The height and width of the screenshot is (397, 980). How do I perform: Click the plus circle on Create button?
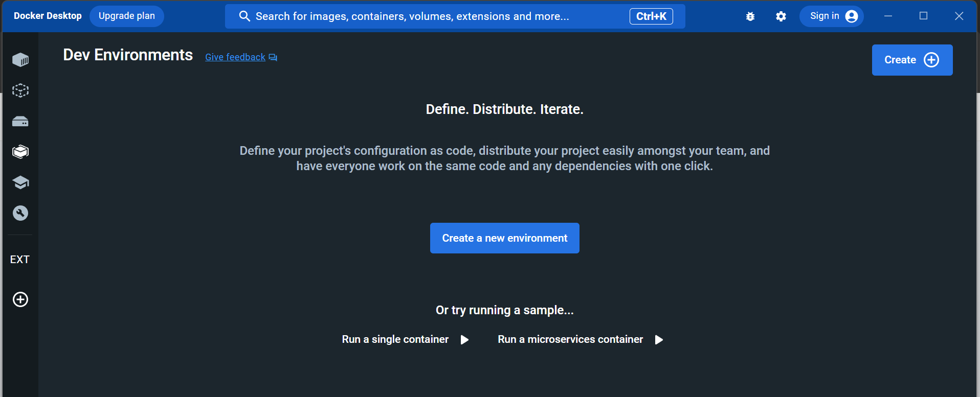(x=931, y=60)
